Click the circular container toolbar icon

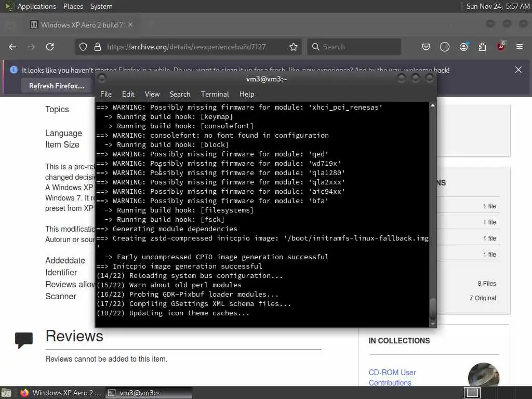tap(445, 47)
